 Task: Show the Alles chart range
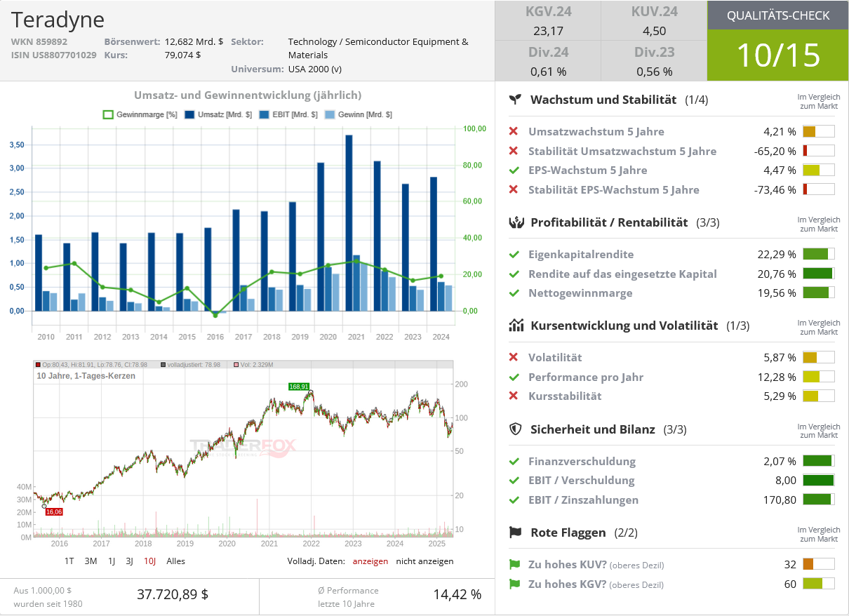pos(176,561)
